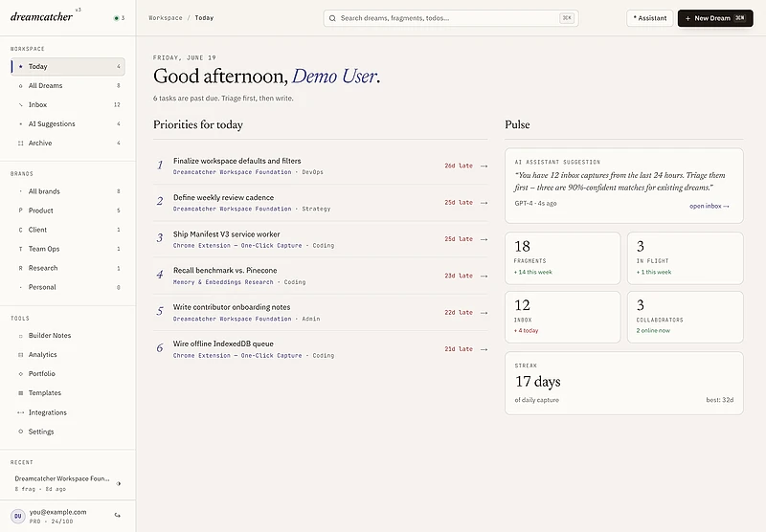Image resolution: width=766 pixels, height=532 pixels.
Task: Open the Analytics tool
Action: coord(67,354)
